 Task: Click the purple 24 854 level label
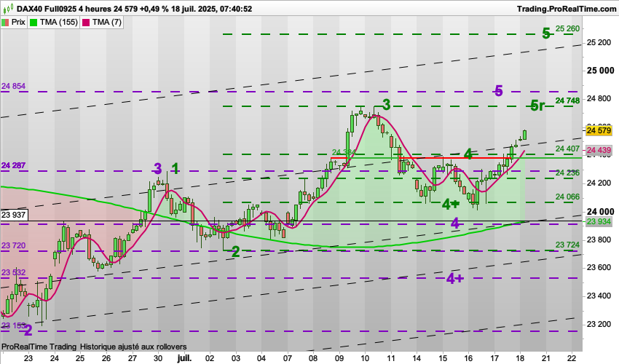tap(13, 86)
